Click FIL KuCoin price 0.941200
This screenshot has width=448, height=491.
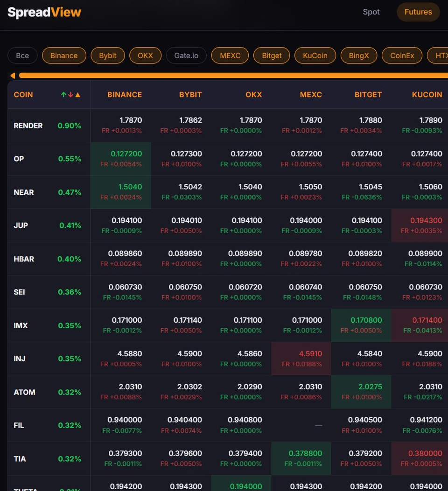point(426,420)
